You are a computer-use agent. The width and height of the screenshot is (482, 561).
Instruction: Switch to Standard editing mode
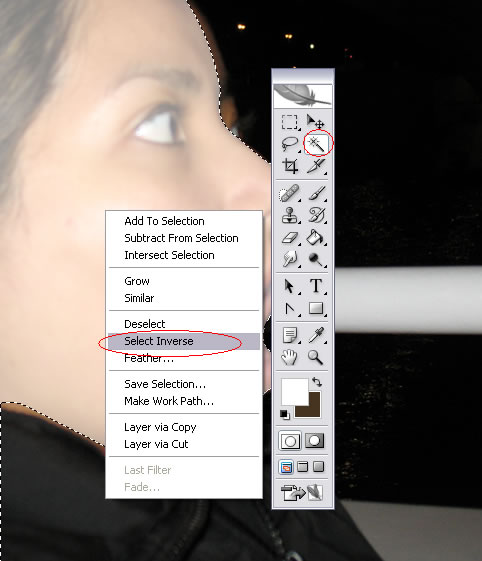click(290, 441)
